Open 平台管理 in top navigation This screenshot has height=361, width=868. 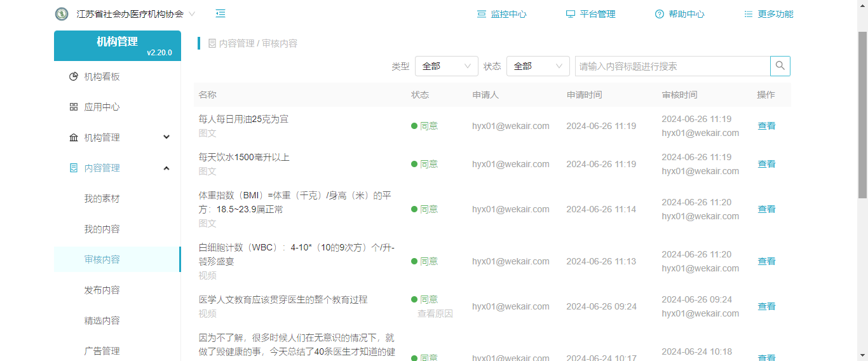pyautogui.click(x=591, y=14)
